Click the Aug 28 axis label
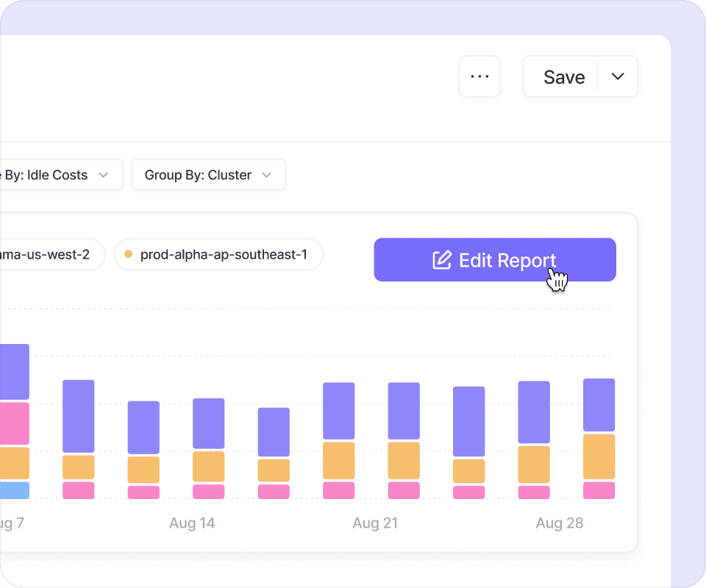The image size is (706, 588). click(559, 523)
